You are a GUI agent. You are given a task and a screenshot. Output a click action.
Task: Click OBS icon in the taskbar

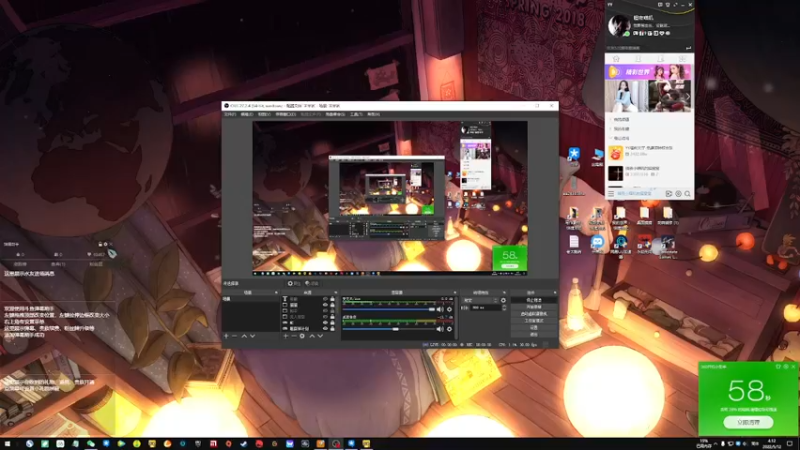337,444
